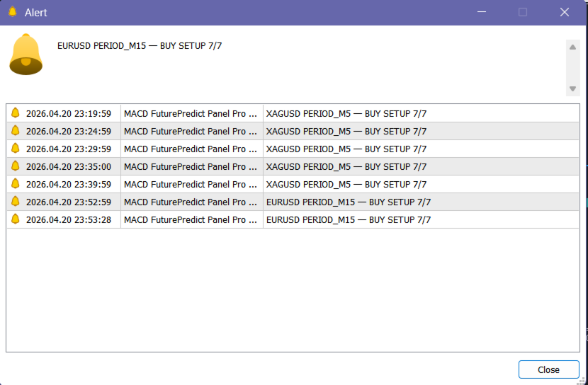Click the large yellow alert bell icon
The height and width of the screenshot is (385, 588).
[x=26, y=54]
